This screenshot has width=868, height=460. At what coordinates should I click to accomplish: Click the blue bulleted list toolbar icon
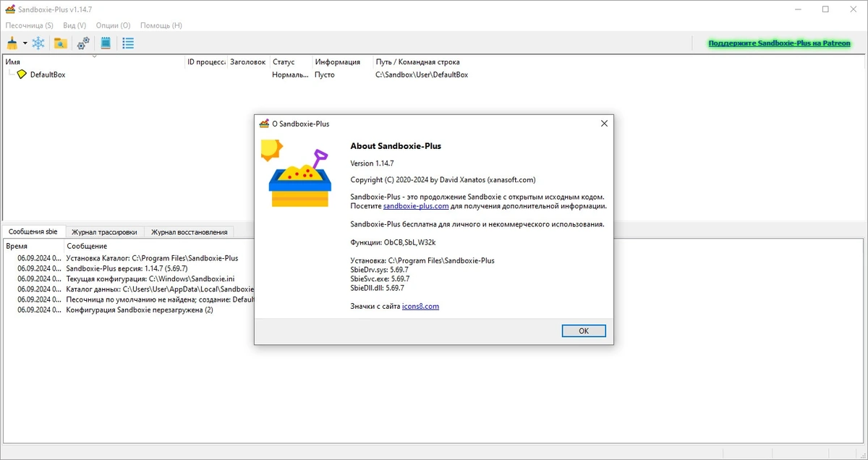(x=128, y=43)
